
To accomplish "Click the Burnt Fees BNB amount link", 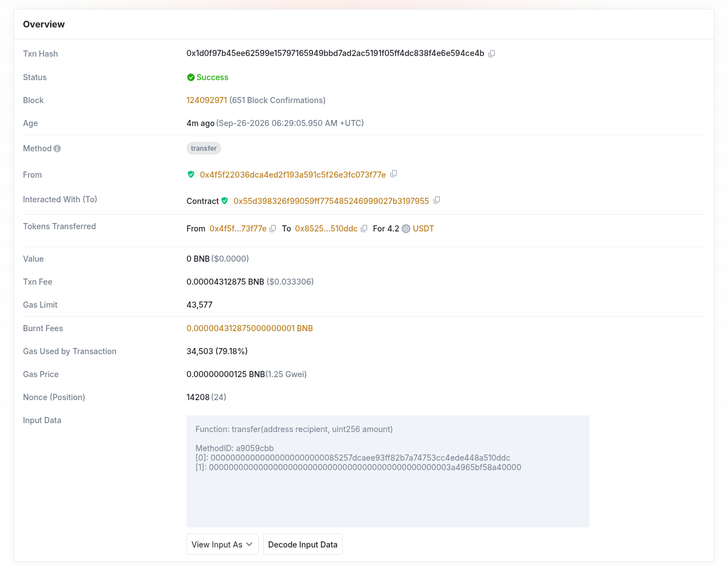I will [250, 328].
